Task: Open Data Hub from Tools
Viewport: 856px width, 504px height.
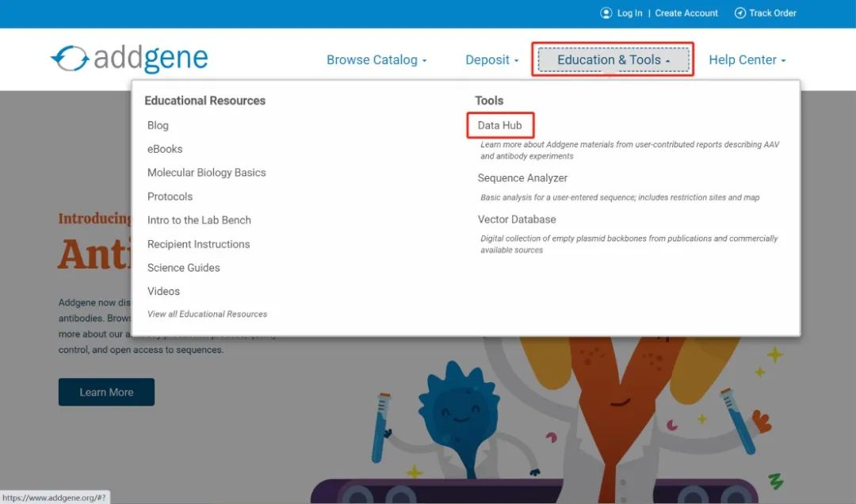Action: pos(499,125)
